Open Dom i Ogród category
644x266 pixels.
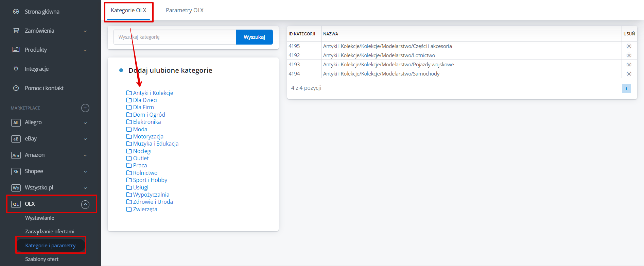pos(149,115)
